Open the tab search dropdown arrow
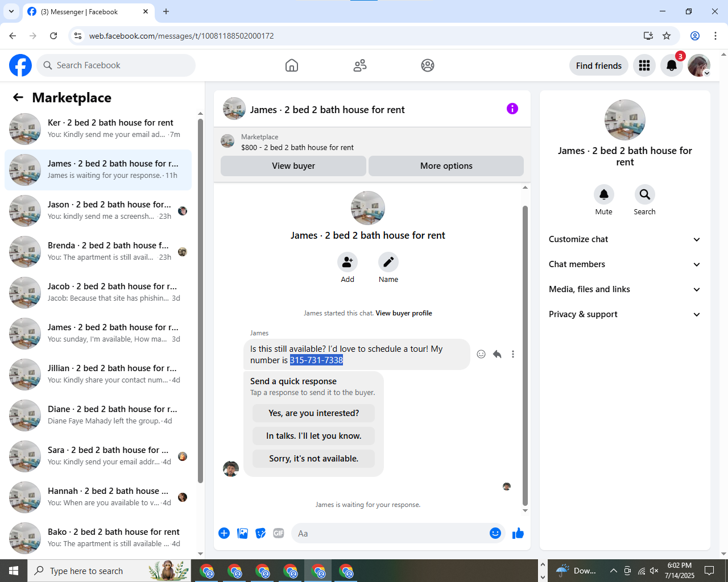Viewport: 728px width, 582px height. coord(11,11)
